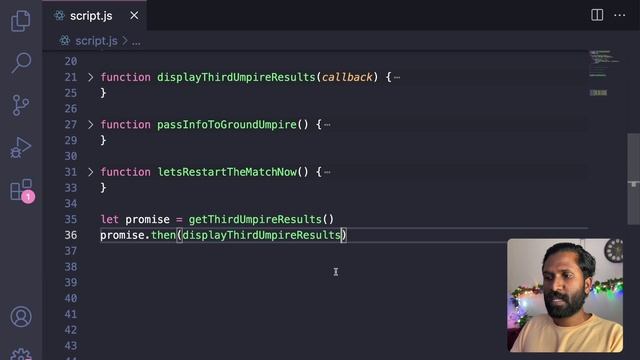Click script.js in the breadcrumb
Image resolution: width=640 pixels, height=360 pixels.
tap(96, 41)
